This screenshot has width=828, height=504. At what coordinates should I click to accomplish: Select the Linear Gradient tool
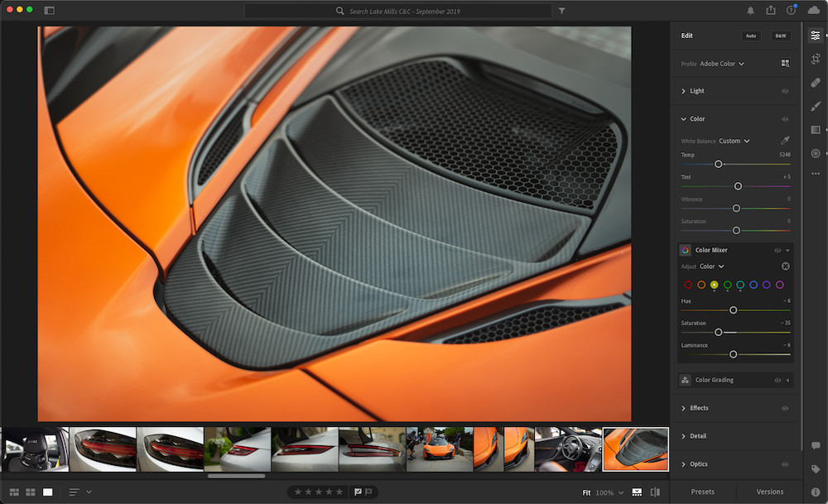coord(816,130)
